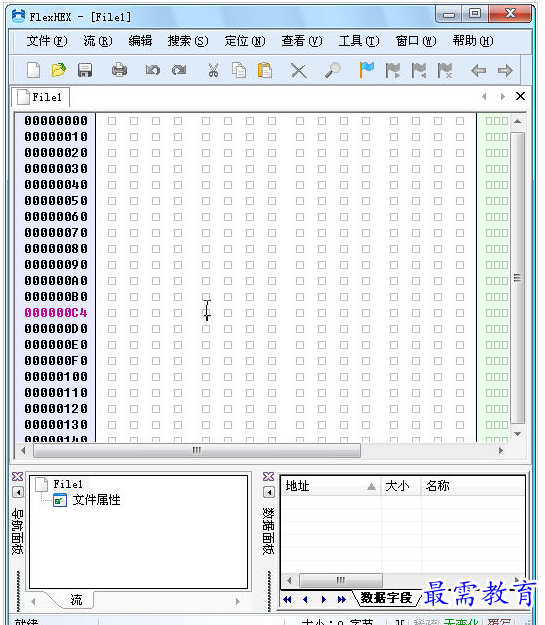Switch to the 数据字段 tab
The width and height of the screenshot is (545, 625).
(386, 598)
